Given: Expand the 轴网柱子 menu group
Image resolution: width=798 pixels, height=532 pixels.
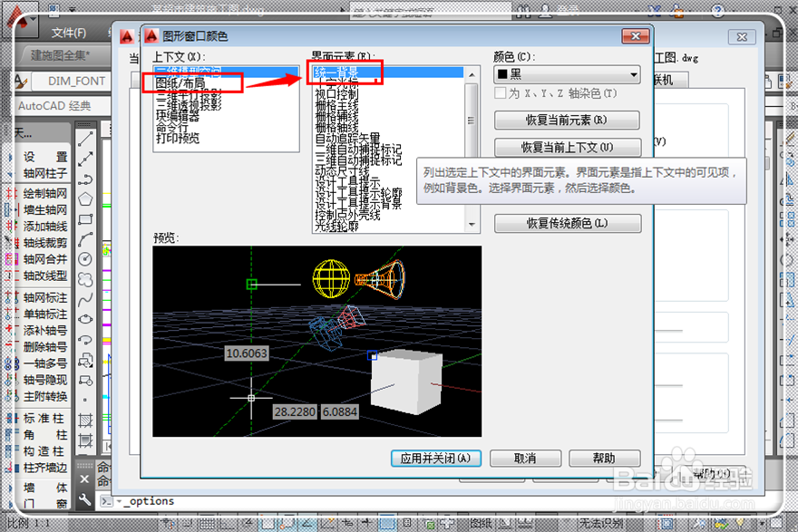Looking at the screenshot, I should pyautogui.click(x=45, y=173).
